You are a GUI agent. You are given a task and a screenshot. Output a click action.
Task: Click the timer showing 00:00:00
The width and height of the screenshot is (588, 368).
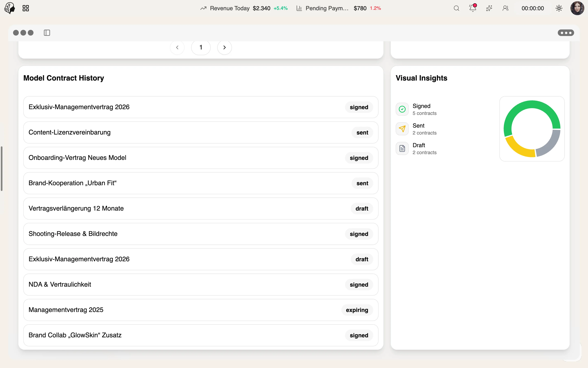coord(533,8)
